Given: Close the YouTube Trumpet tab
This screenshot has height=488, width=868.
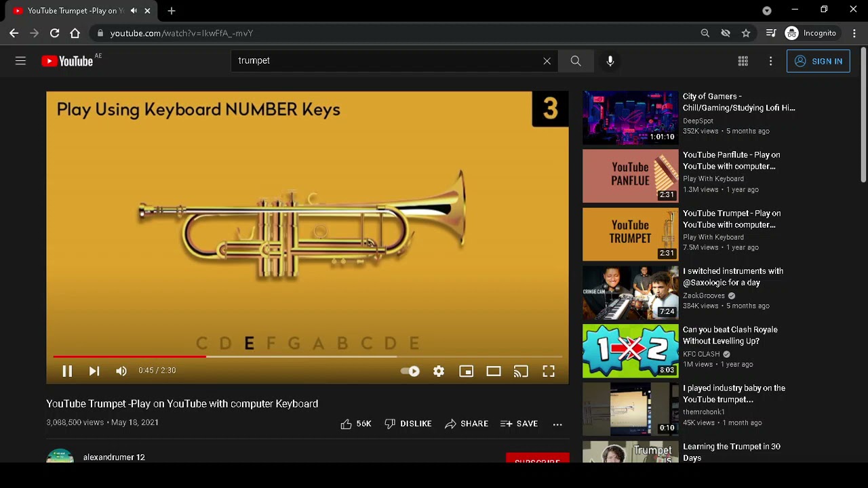Looking at the screenshot, I should 147,11.
